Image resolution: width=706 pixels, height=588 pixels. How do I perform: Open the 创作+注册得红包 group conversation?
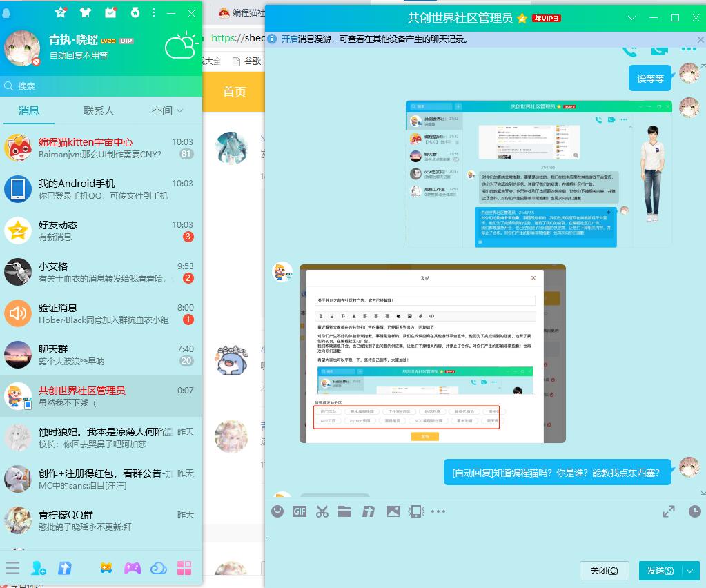tap(101, 479)
